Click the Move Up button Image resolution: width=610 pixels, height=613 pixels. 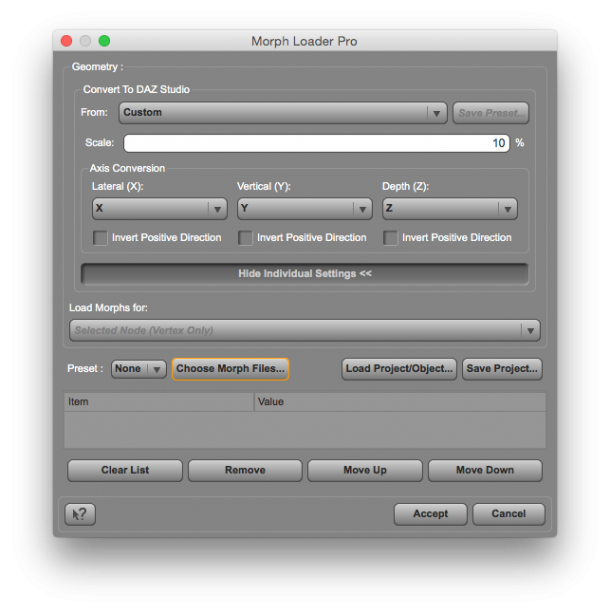click(x=365, y=470)
